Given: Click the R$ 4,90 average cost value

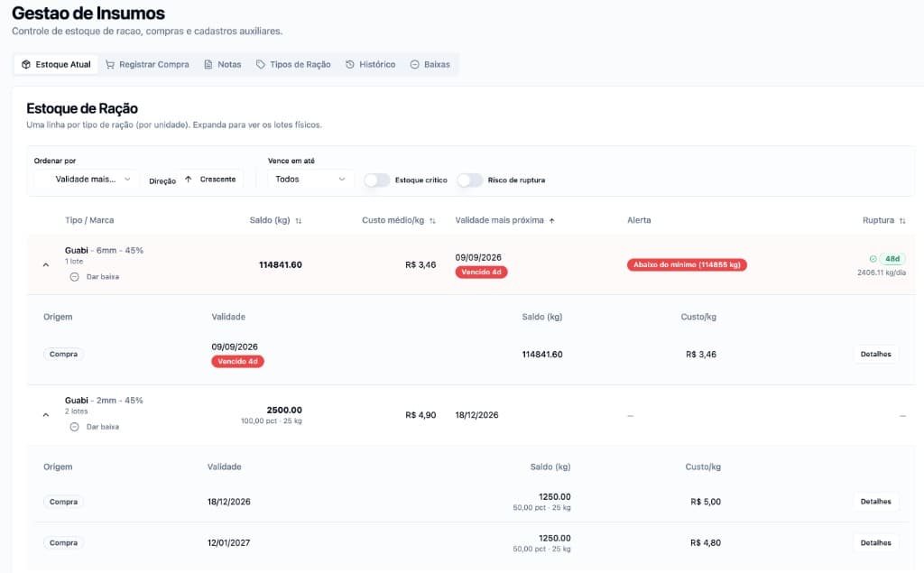Looking at the screenshot, I should pos(420,415).
